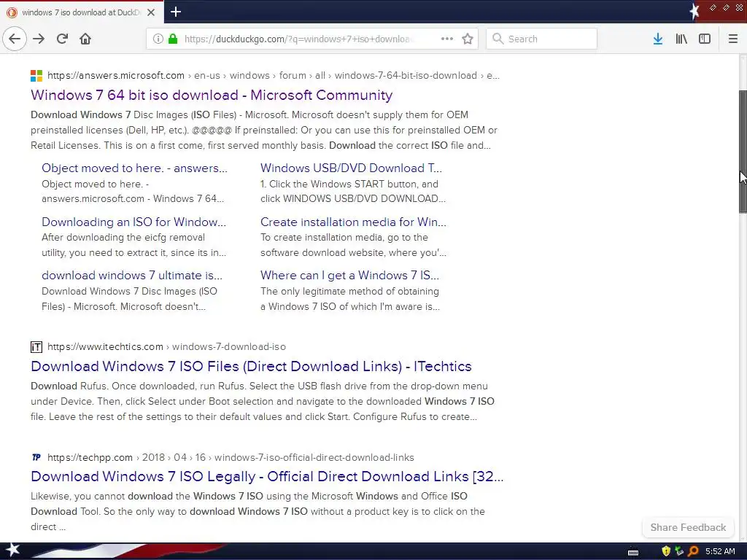Click the green secure connection padlock
Image resolution: width=747 pixels, height=560 pixels.
173,39
